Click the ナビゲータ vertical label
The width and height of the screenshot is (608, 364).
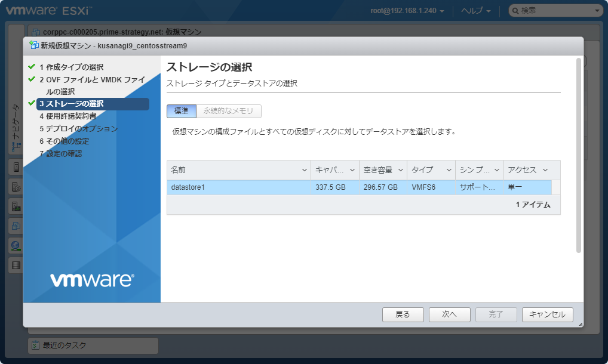(x=16, y=122)
